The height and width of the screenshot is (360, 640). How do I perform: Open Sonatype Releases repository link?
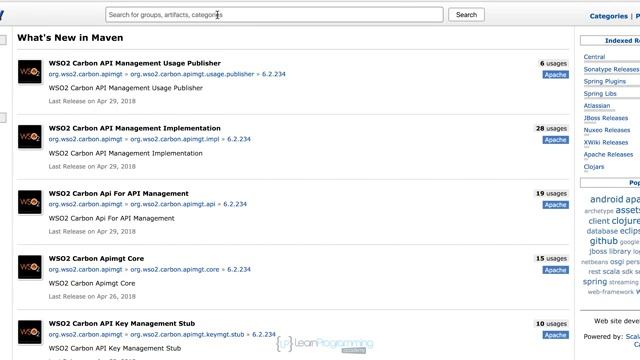coord(611,69)
